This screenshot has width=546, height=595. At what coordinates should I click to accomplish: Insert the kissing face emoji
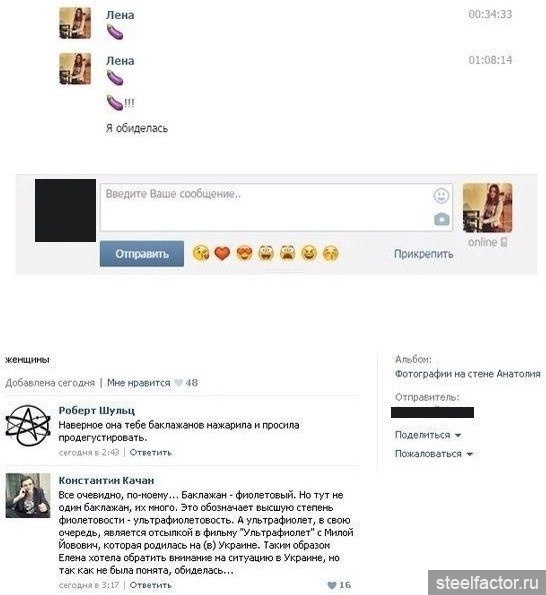point(201,253)
